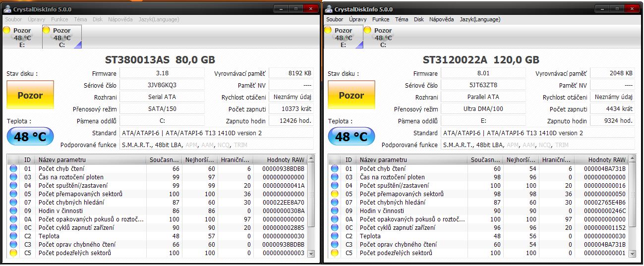Screen dimensions: 644x266
Task: Click yellow status icon for row 05, right window
Action: 335,194
